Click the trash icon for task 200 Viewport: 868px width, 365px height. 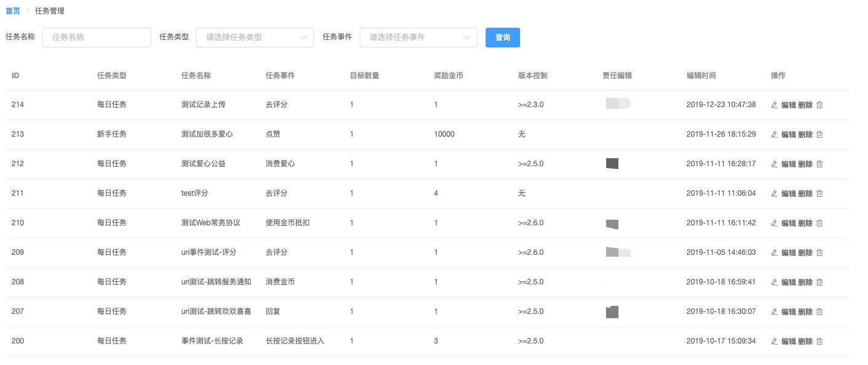tap(819, 342)
